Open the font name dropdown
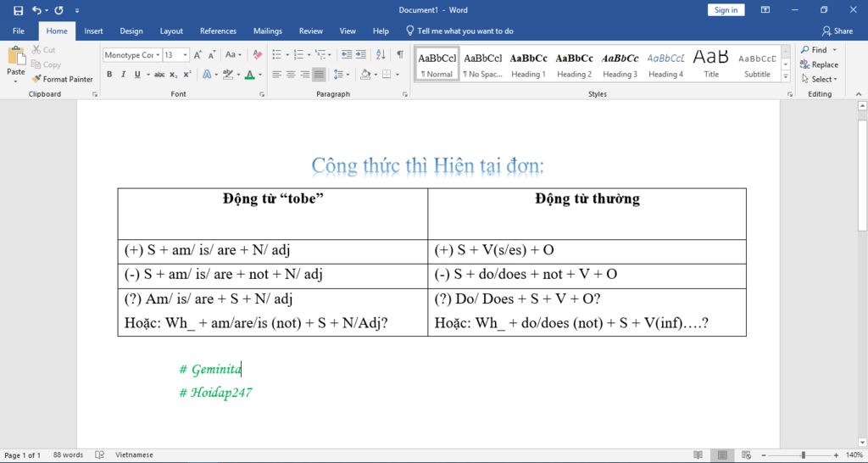This screenshot has height=463, width=868. [x=157, y=55]
